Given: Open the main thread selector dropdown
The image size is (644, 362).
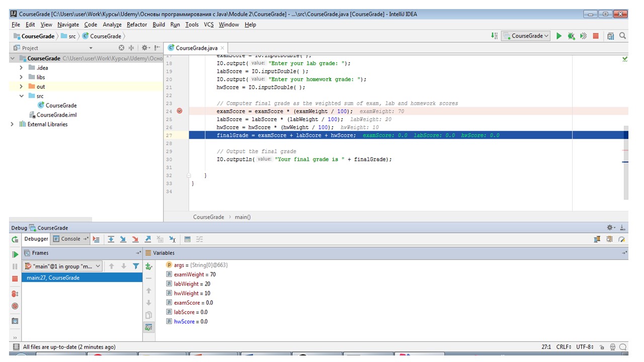Looking at the screenshot, I should click(63, 266).
